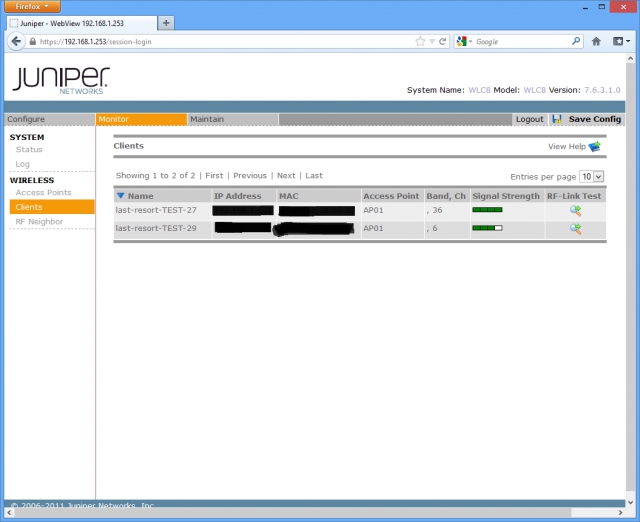Click the lock icon in address bar

[x=33, y=42]
